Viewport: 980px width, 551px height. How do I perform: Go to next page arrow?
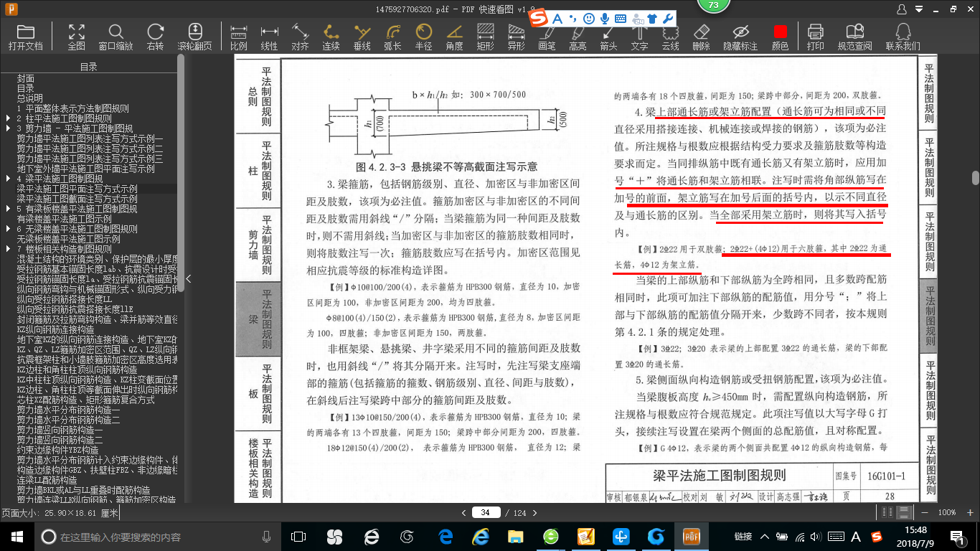coord(533,512)
